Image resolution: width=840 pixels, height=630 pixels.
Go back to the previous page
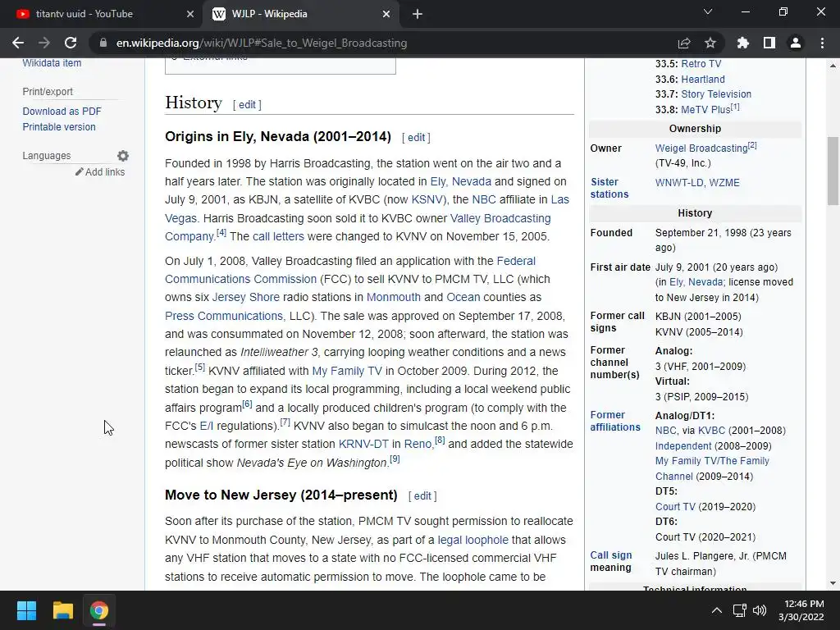click(18, 43)
